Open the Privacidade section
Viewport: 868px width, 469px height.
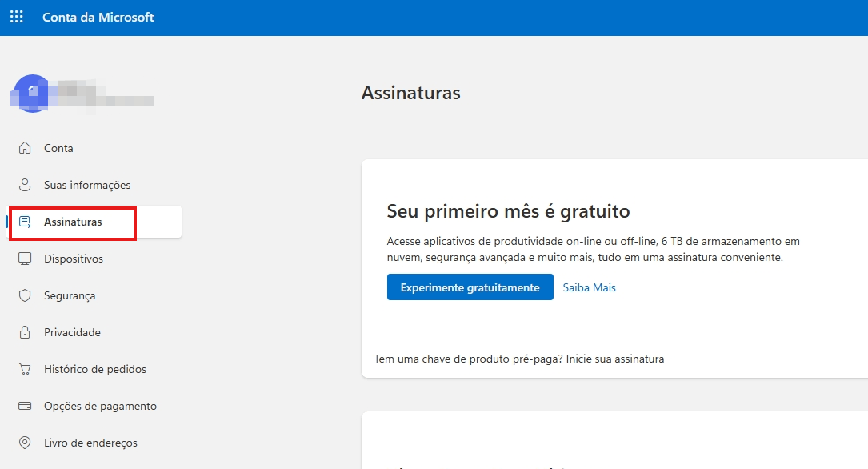(73, 332)
